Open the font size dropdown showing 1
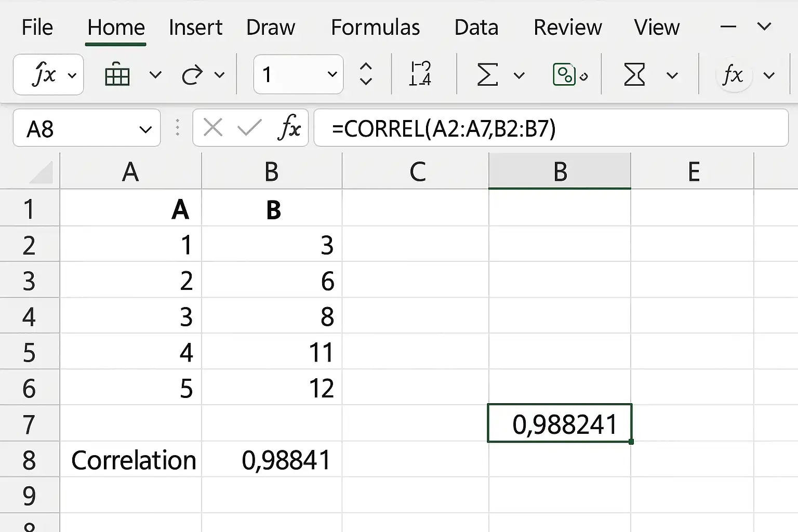 pos(298,74)
